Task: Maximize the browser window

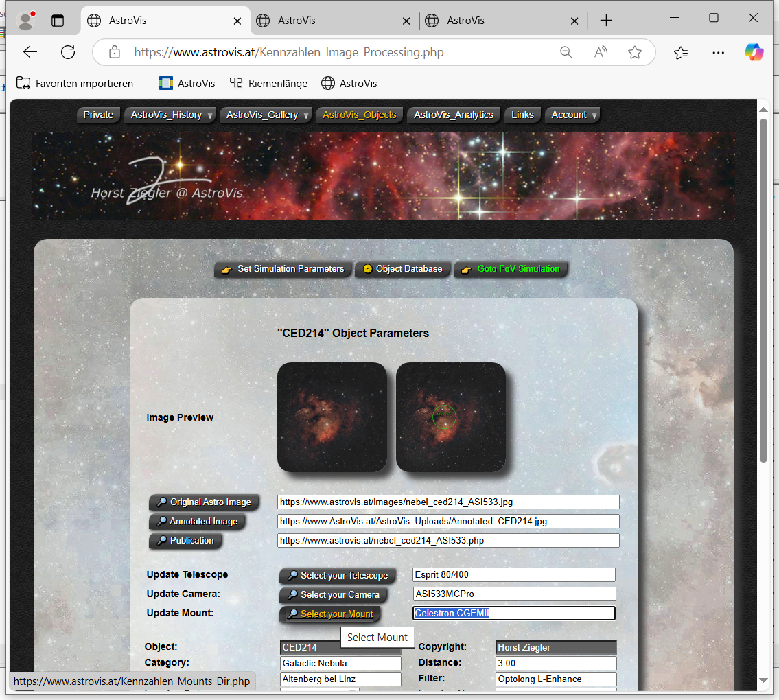Action: tap(714, 18)
